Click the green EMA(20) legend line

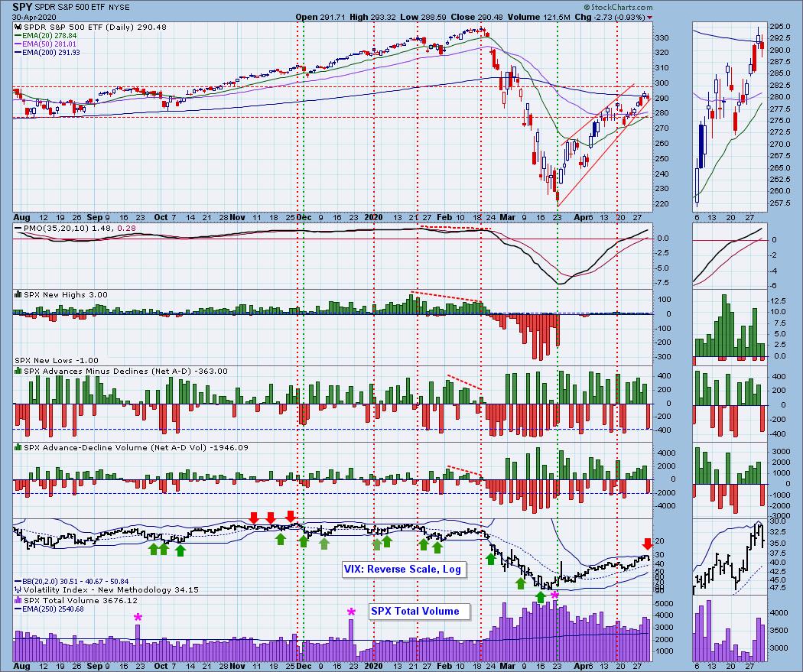(x=18, y=36)
